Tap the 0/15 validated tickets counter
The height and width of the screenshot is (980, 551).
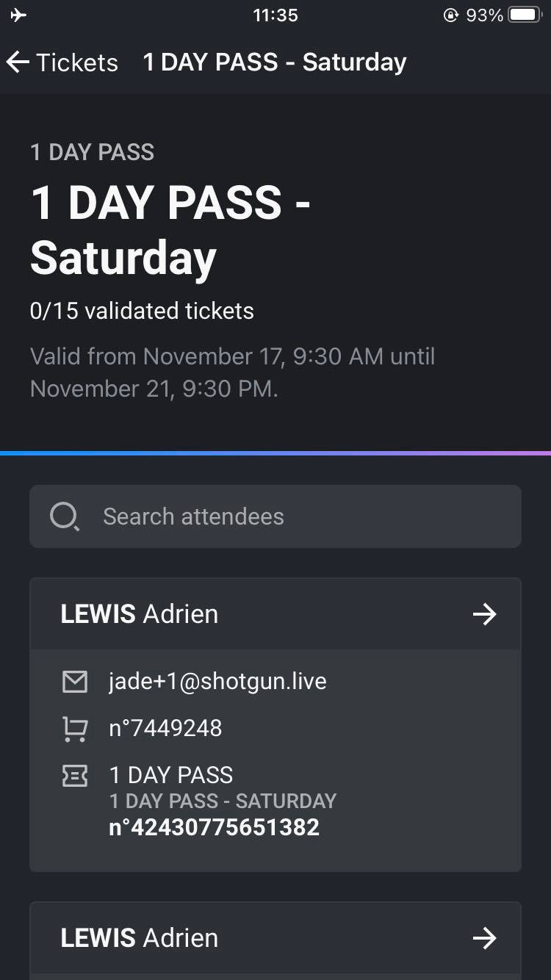coord(142,311)
